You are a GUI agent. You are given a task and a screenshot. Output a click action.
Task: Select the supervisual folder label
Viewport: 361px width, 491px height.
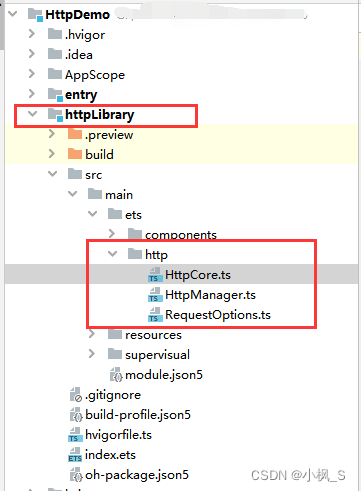(157, 355)
